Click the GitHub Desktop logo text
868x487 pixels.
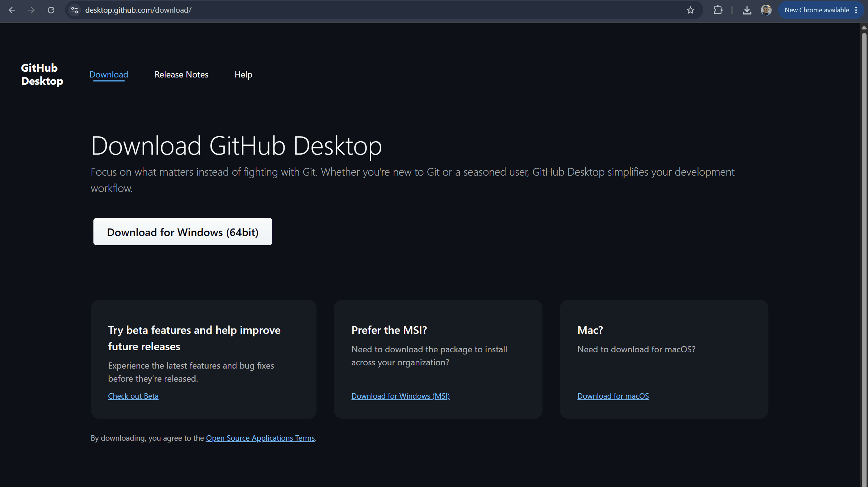[42, 74]
